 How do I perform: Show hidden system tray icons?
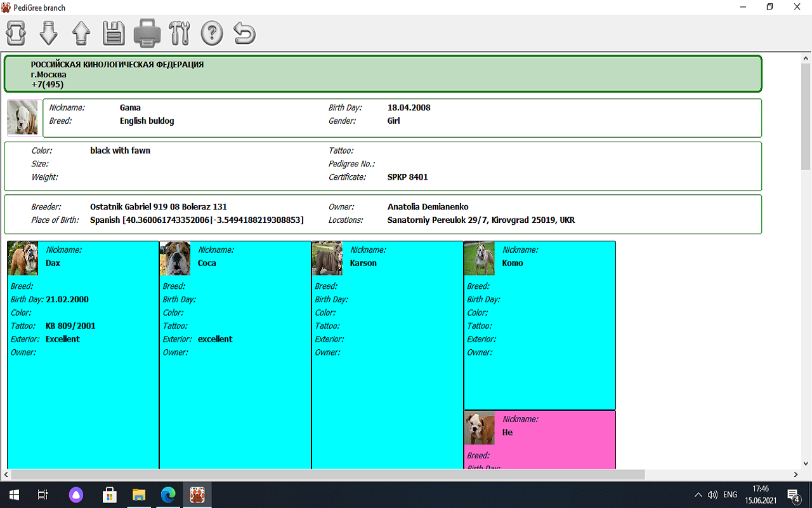698,495
